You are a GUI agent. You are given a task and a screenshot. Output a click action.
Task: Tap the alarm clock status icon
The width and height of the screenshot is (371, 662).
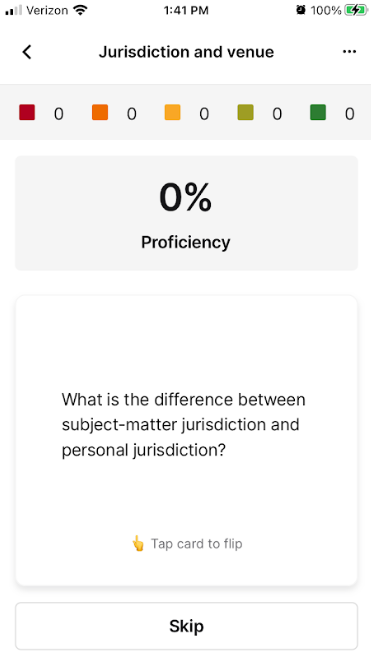(x=301, y=10)
